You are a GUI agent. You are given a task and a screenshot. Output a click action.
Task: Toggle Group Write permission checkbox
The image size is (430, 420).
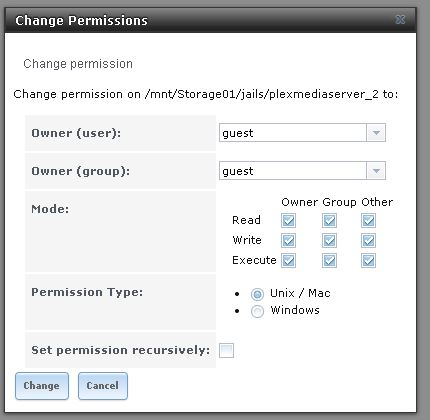pos(329,240)
